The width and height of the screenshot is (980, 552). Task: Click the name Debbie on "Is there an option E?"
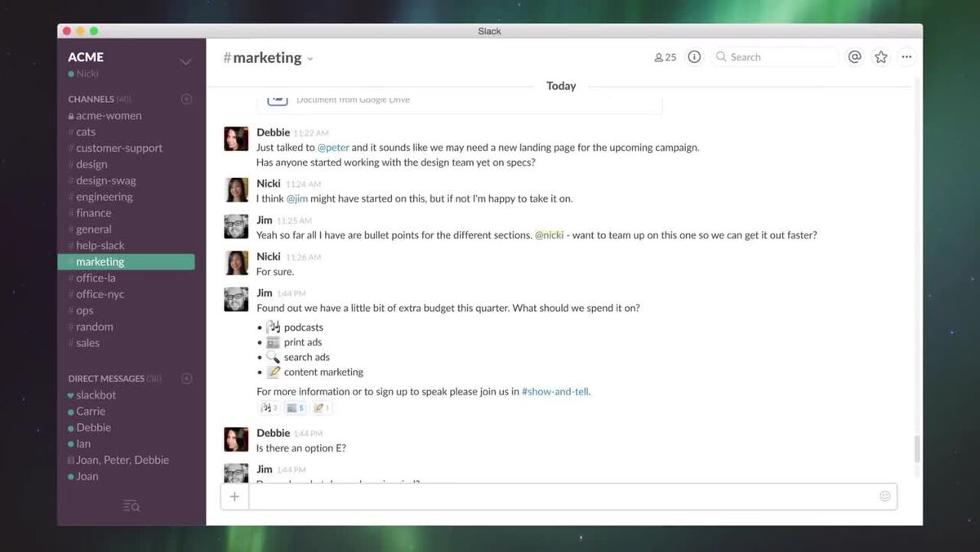coord(273,433)
